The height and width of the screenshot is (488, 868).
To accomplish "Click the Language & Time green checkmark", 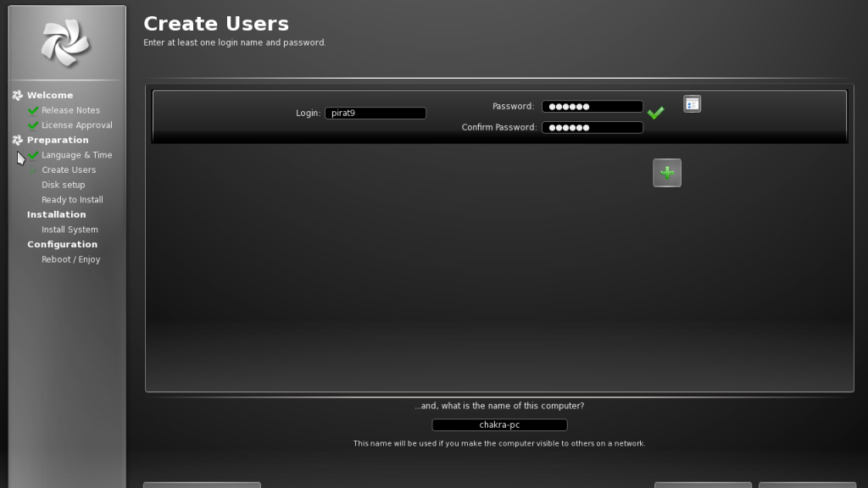I will click(x=33, y=156).
